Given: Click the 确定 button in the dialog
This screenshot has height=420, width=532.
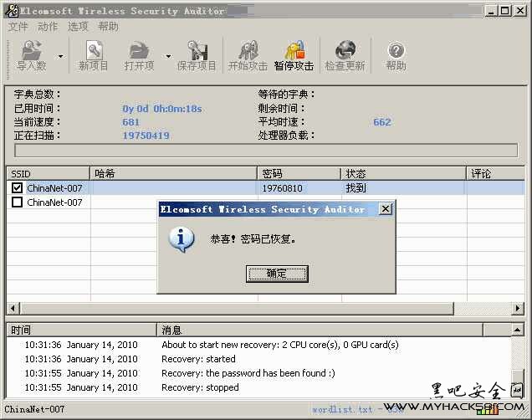Looking at the screenshot, I should tap(276, 274).
